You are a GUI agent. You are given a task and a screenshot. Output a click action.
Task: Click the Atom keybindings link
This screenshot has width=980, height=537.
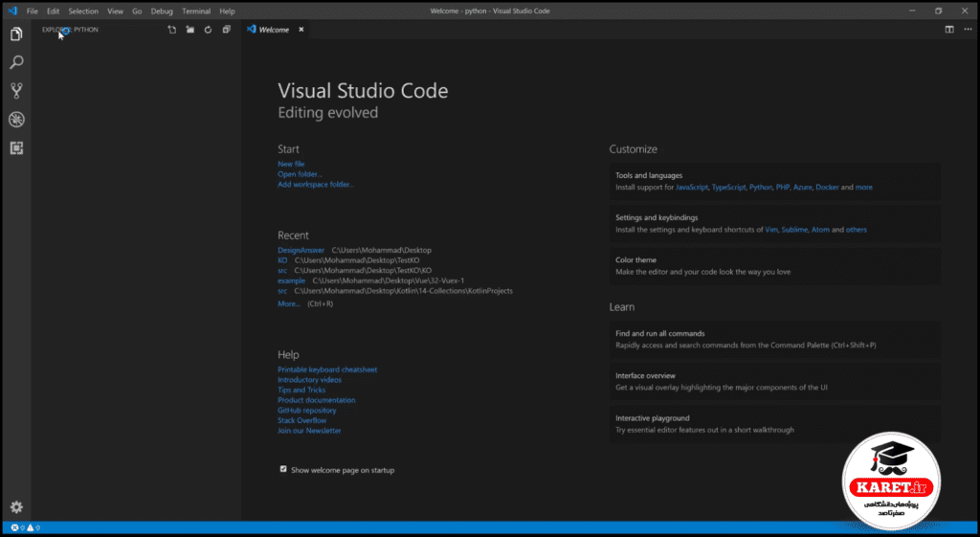(820, 230)
